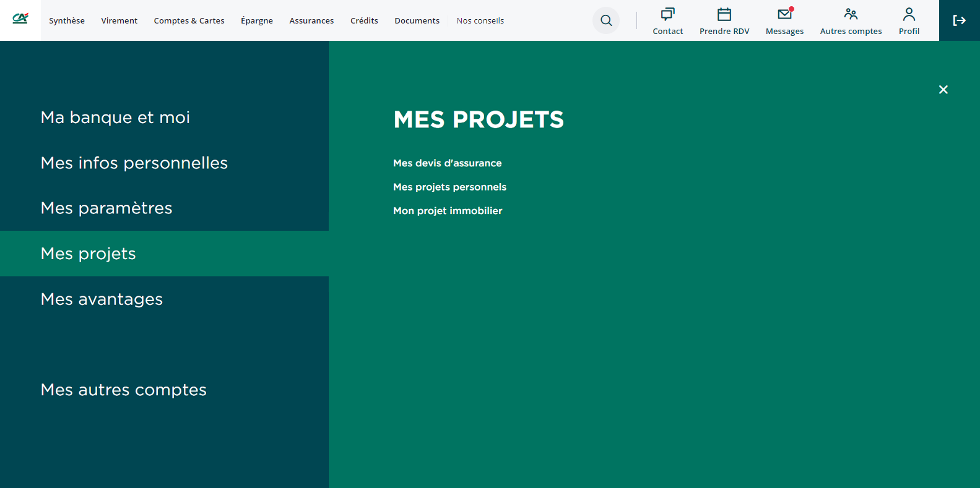Open Mes devis d'assurance link
Image resolution: width=980 pixels, height=488 pixels.
447,163
